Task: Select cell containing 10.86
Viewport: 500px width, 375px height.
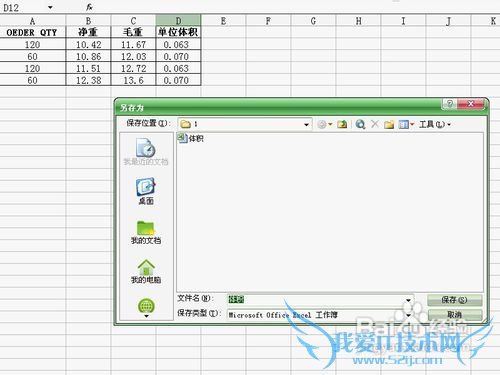Action: point(88,56)
